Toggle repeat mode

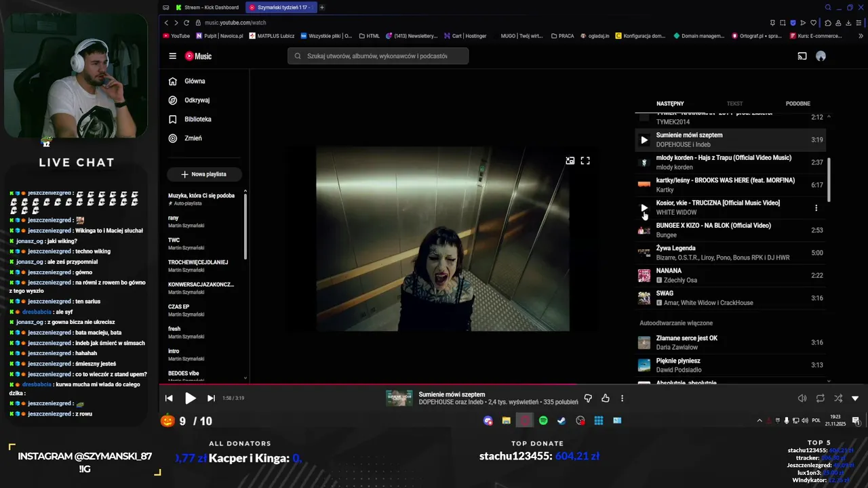click(821, 399)
